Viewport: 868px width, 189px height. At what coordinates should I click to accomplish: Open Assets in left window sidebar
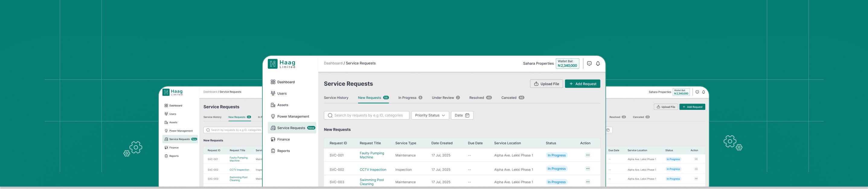171,122
